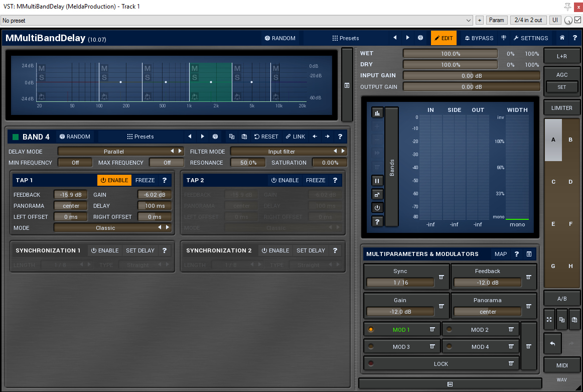Toggle plugin enable checkbox in title bar
This screenshot has height=392, width=583.
(578, 20)
